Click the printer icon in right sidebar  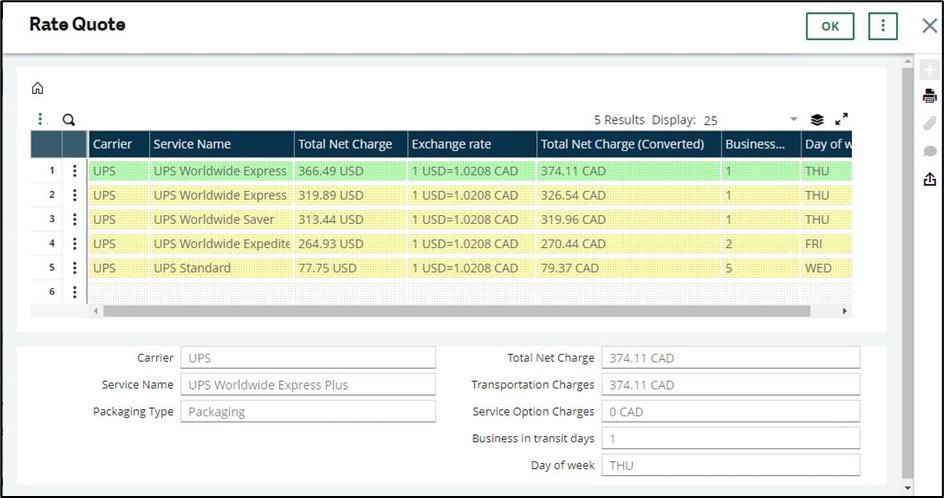[x=930, y=95]
